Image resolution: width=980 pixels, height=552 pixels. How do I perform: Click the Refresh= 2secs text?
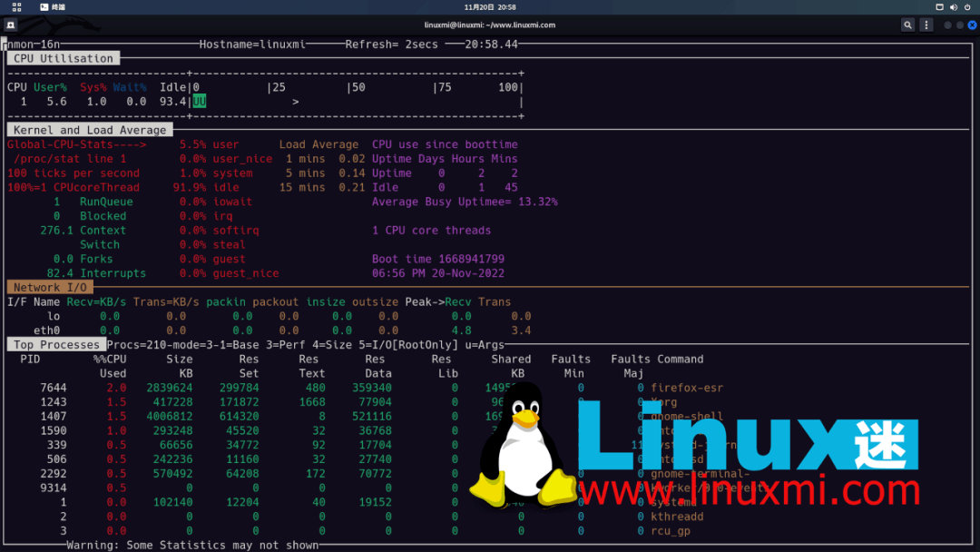click(392, 44)
